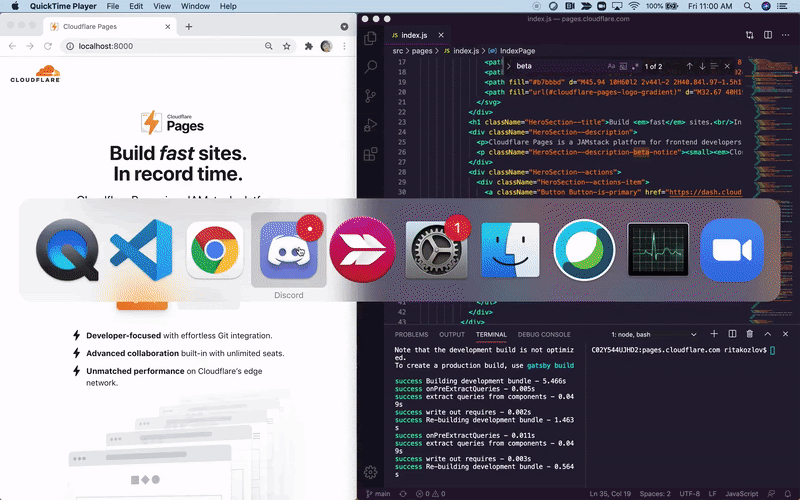
Task: Toggle Use Regular Expression in find widget
Action: pyautogui.click(x=635, y=66)
